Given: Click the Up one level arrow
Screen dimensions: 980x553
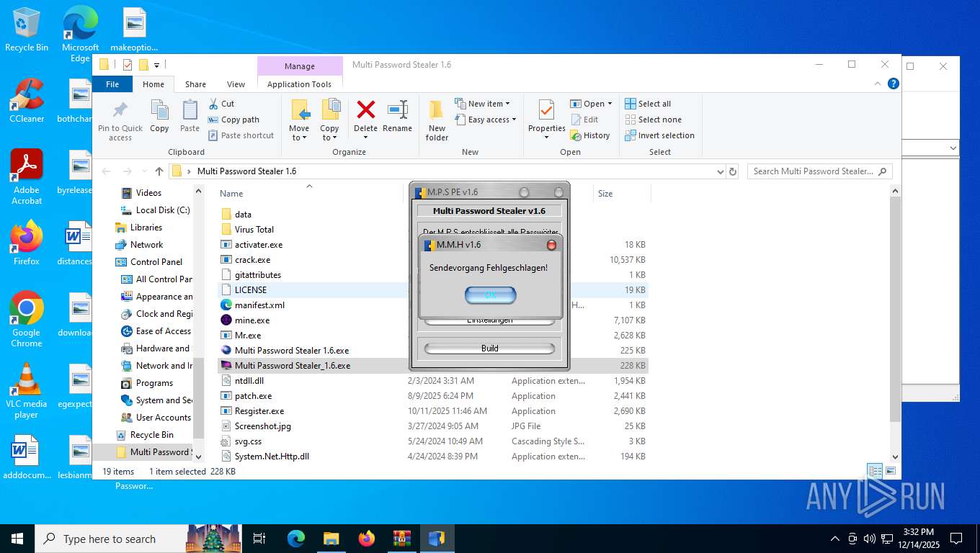Looking at the screenshot, I should (159, 171).
